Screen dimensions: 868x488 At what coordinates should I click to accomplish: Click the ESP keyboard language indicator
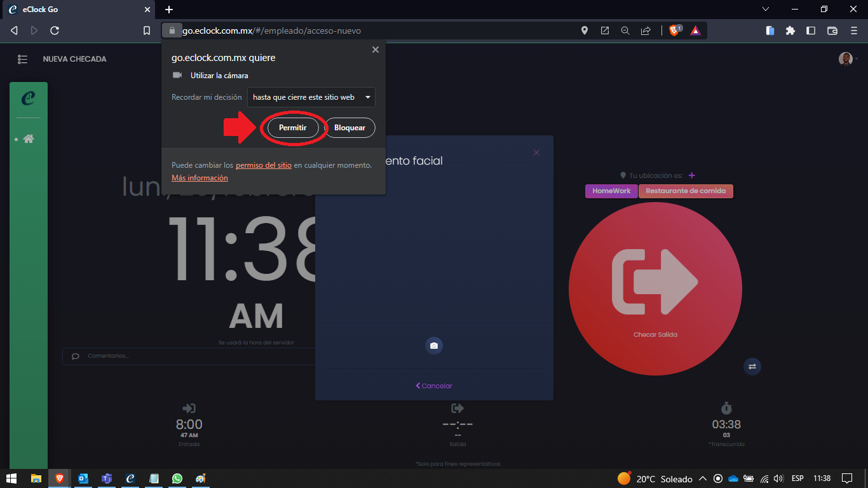[797, 478]
